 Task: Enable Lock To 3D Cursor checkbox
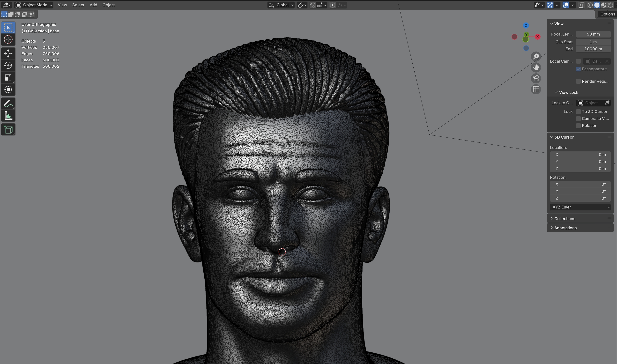[x=578, y=111]
